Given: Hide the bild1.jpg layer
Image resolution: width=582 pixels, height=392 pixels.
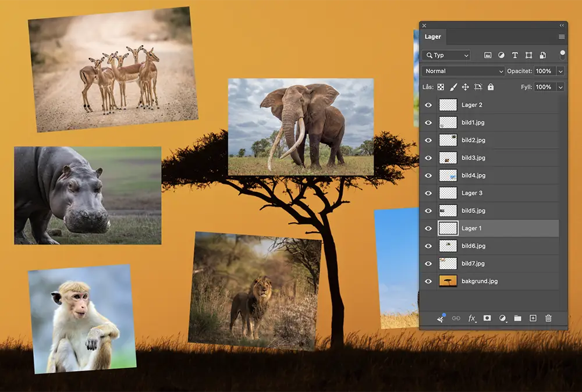Looking at the screenshot, I should 428,123.
